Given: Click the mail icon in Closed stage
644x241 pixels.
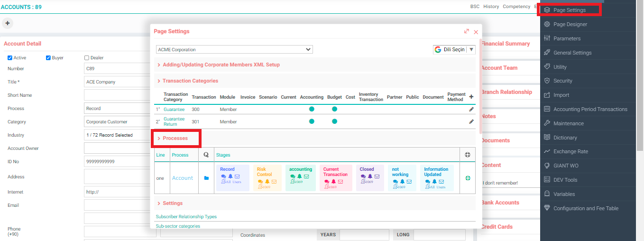Looking at the screenshot, I should point(377,176).
